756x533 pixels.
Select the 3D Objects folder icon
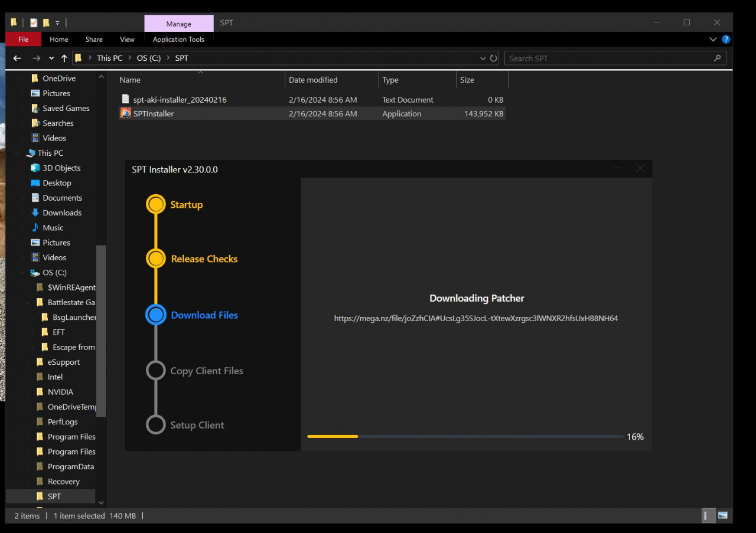pyautogui.click(x=35, y=168)
